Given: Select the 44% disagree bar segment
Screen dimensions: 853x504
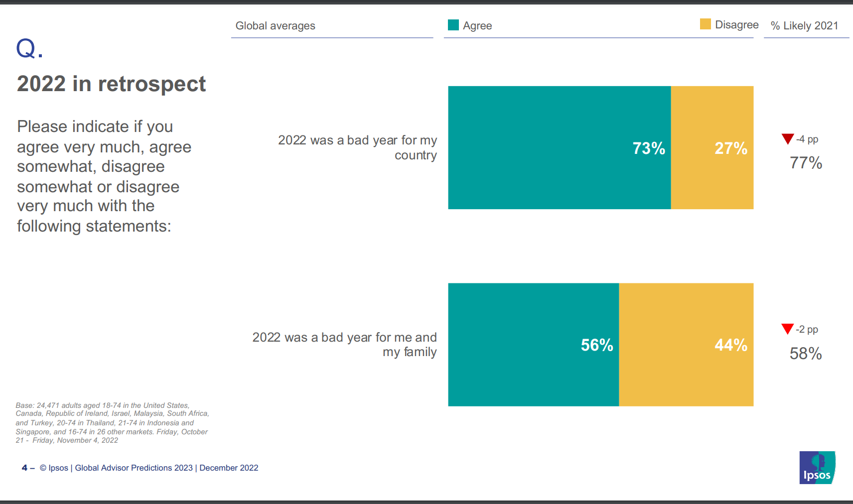Looking at the screenshot, I should [x=686, y=345].
